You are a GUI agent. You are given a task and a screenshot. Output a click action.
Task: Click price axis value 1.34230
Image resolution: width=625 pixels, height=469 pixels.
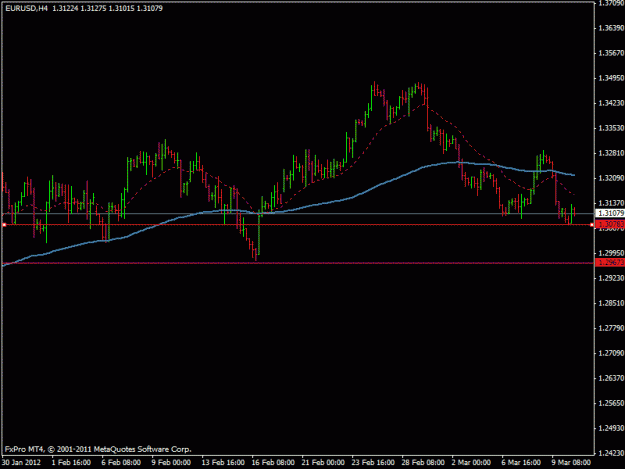pyautogui.click(x=611, y=103)
